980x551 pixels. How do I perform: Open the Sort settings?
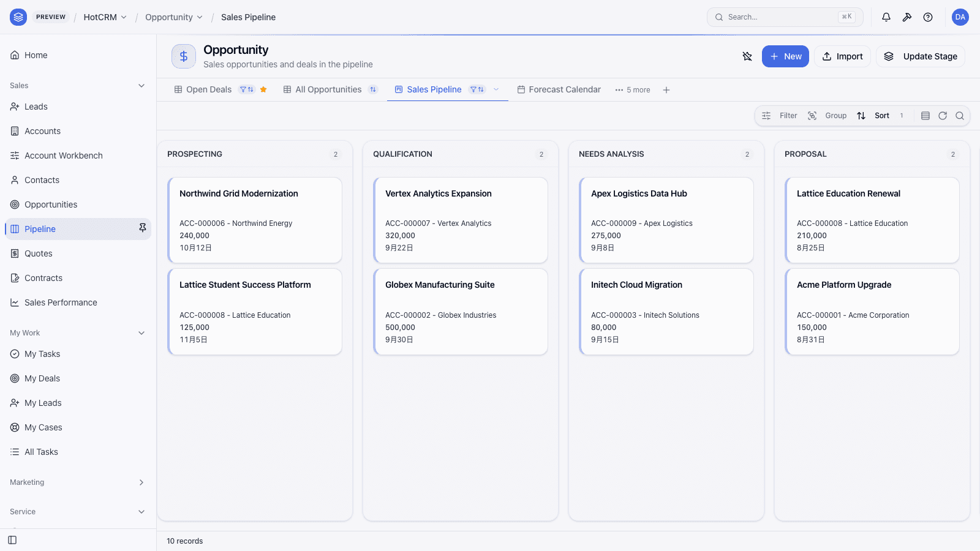[880, 116]
